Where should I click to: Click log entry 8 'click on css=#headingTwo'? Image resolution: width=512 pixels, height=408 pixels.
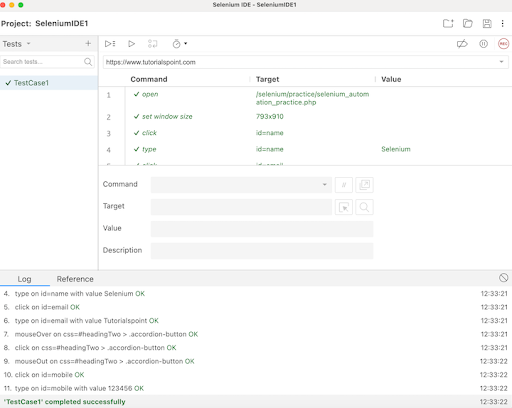[x=256, y=348]
